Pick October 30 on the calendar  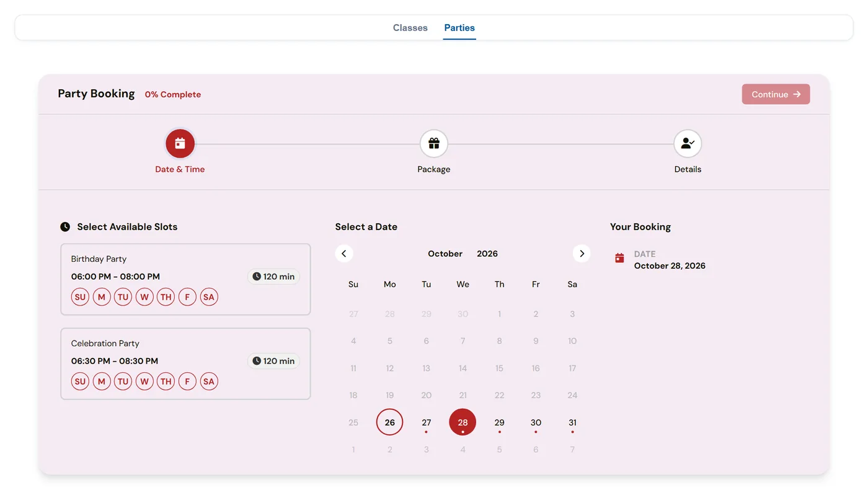pyautogui.click(x=536, y=422)
